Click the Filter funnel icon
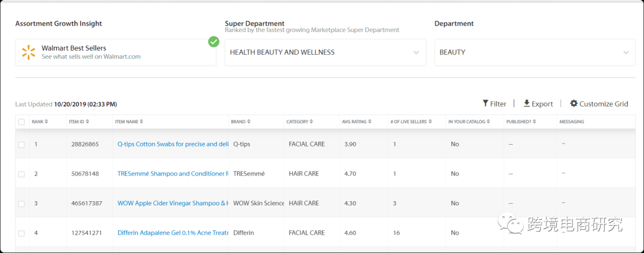 [x=485, y=104]
